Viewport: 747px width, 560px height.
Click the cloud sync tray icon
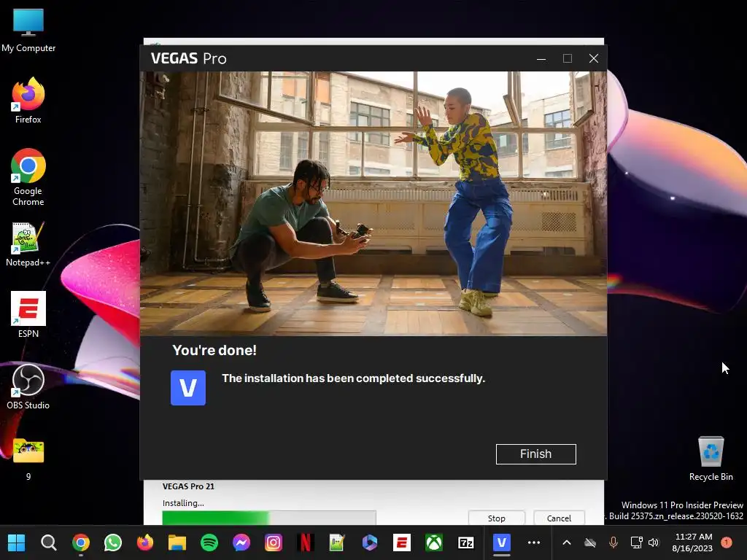click(590, 542)
